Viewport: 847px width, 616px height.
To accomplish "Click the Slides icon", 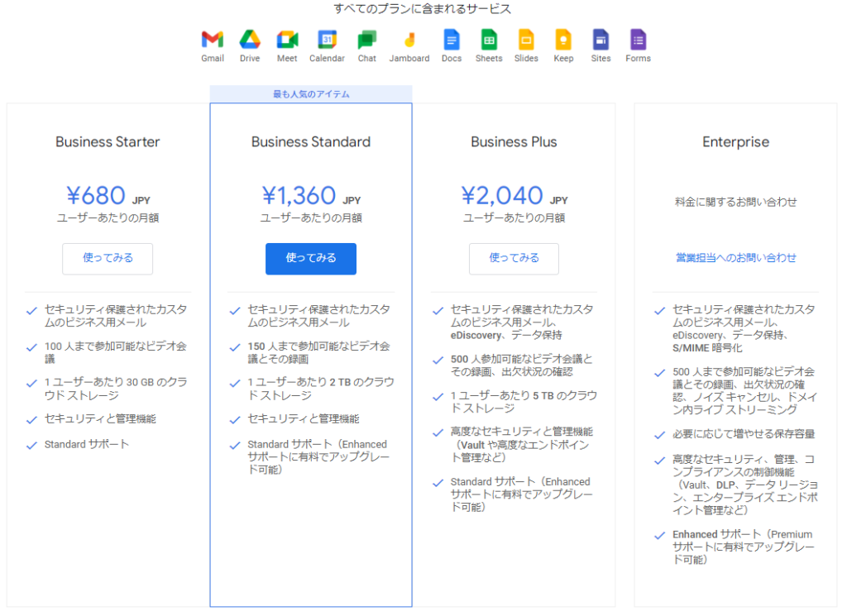I will pyautogui.click(x=525, y=40).
